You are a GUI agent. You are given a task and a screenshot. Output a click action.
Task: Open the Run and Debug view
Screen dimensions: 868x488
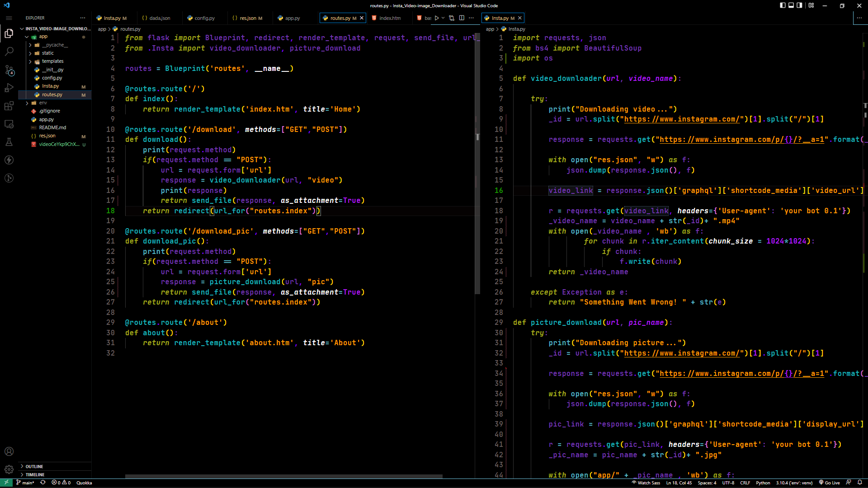9,88
